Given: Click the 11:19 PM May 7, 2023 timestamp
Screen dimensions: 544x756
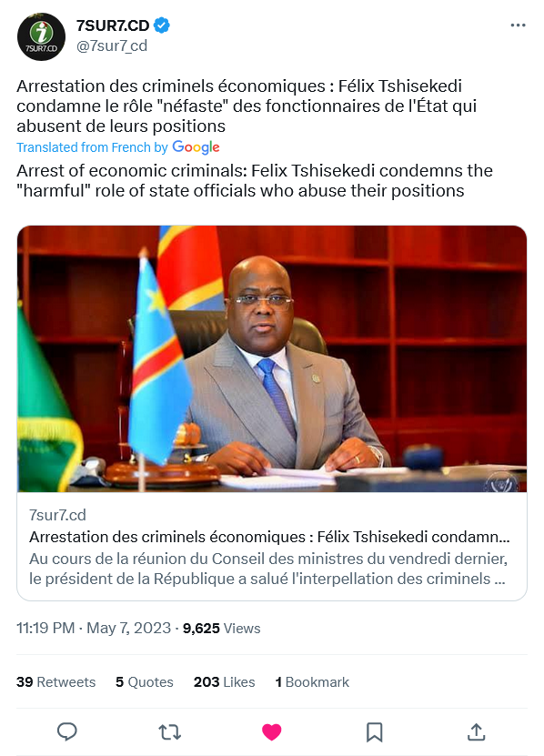Looking at the screenshot, I should pos(94,629).
